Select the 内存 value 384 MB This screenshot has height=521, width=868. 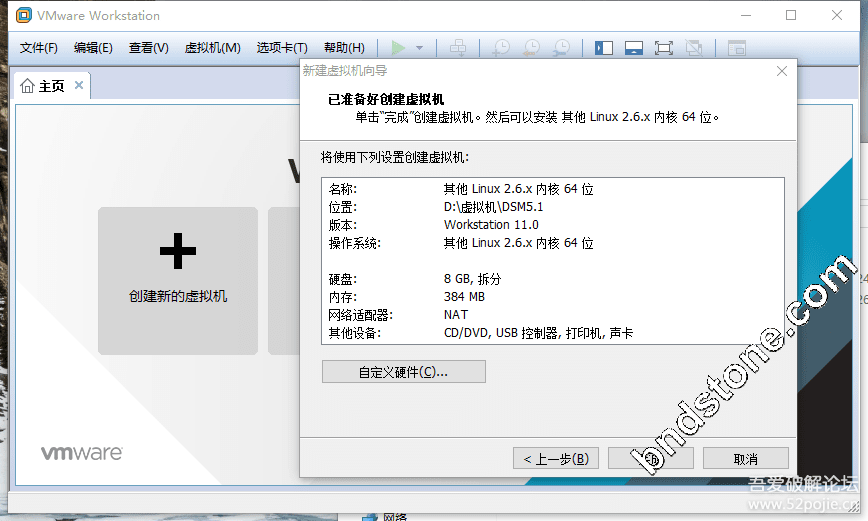point(464,297)
